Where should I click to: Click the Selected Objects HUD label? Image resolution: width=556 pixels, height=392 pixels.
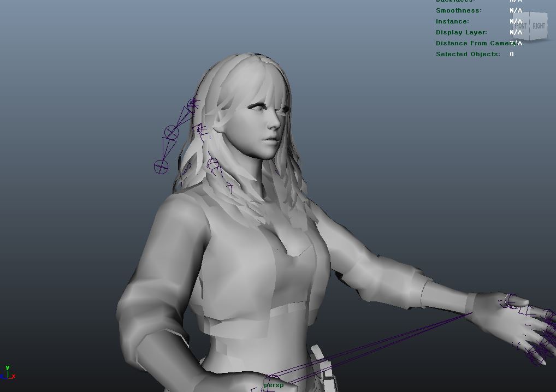pos(468,54)
